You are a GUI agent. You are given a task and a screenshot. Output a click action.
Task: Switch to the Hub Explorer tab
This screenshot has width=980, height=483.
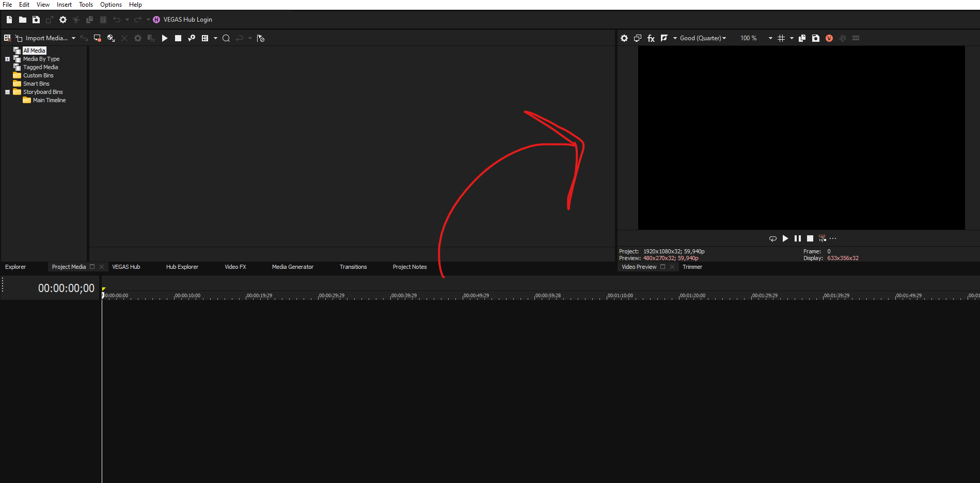click(x=182, y=267)
